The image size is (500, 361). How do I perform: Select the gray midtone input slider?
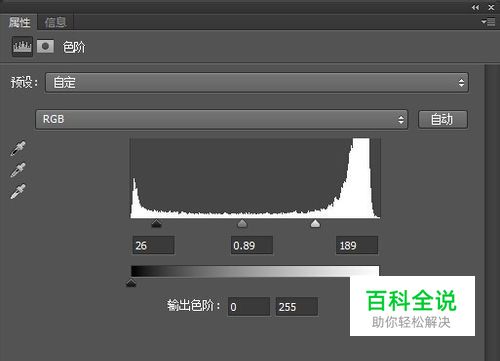click(x=242, y=223)
